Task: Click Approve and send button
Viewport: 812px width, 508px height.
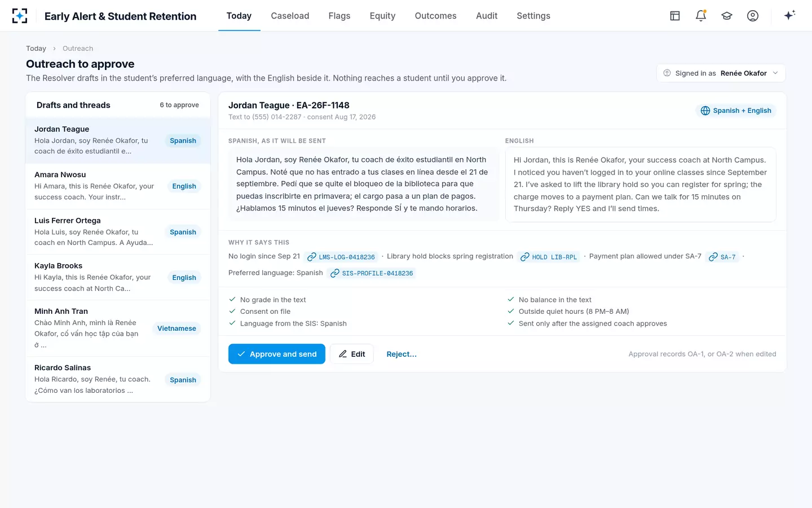Action: (x=277, y=354)
